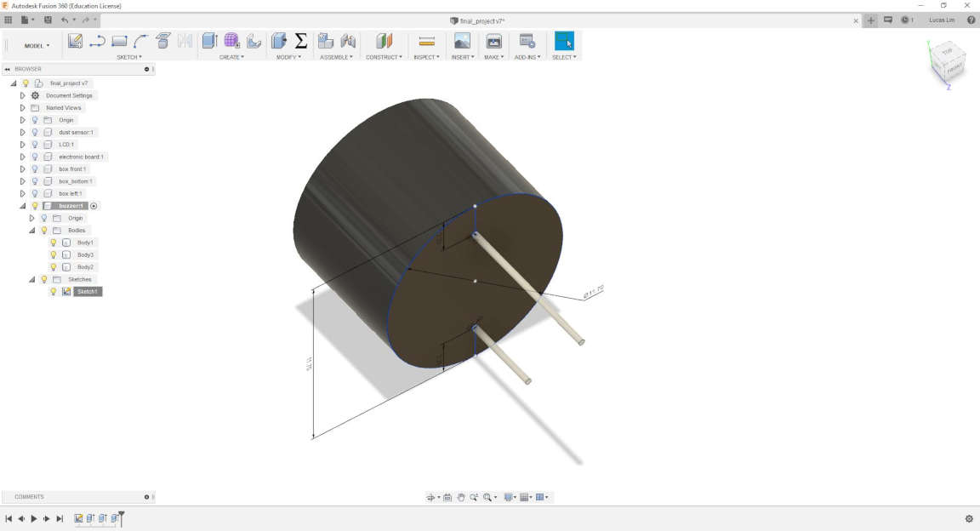Open Help question mark icon
Screen dimensions: 980x531
point(971,20)
